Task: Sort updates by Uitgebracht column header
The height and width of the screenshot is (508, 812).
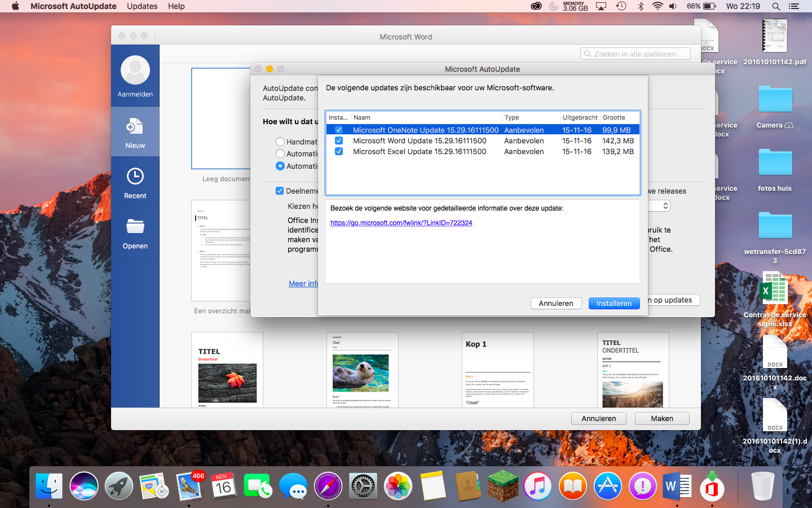Action: tap(580, 117)
